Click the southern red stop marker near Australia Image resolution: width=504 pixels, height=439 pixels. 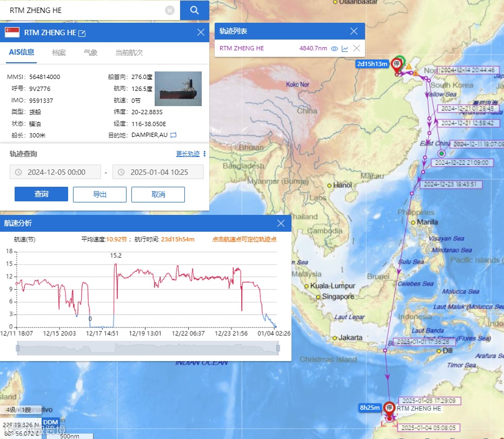(x=389, y=409)
